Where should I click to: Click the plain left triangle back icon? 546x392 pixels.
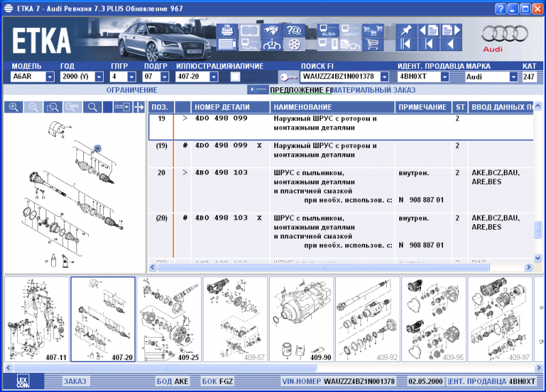point(451,44)
